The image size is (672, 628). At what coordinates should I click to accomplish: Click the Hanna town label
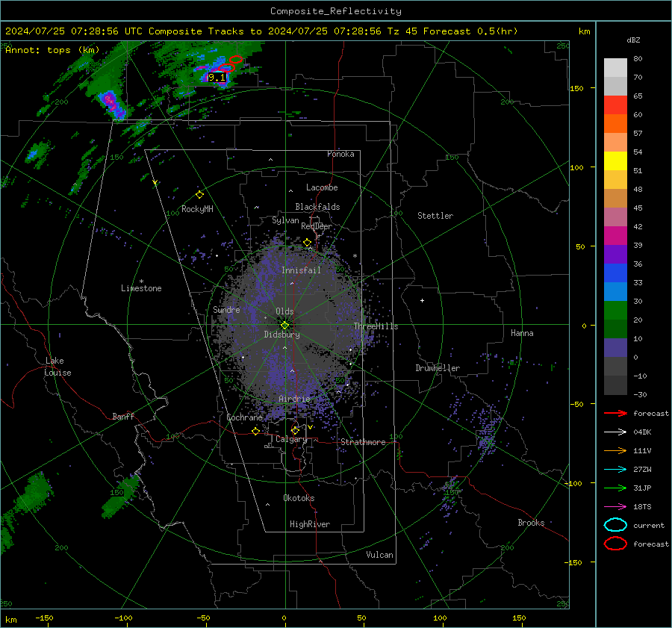[522, 333]
